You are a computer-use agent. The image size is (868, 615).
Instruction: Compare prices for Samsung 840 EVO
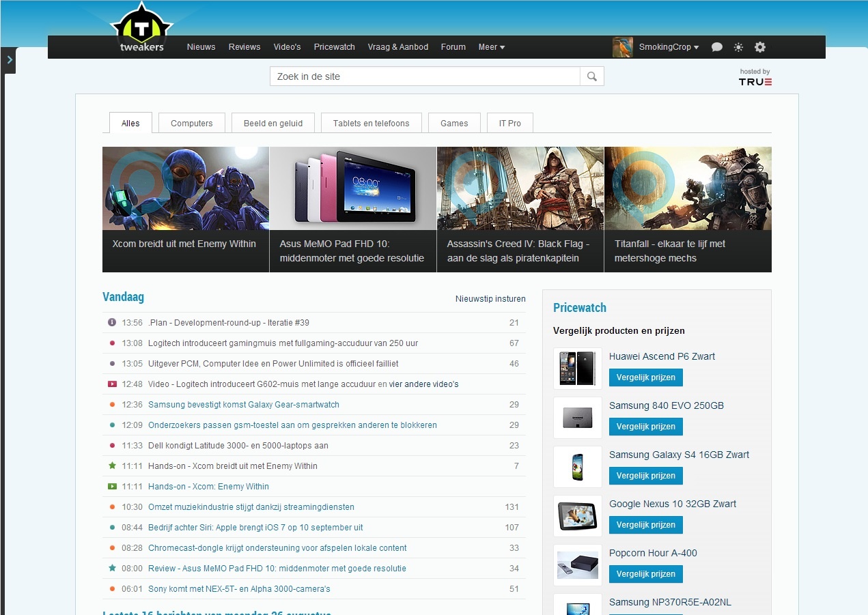click(646, 427)
